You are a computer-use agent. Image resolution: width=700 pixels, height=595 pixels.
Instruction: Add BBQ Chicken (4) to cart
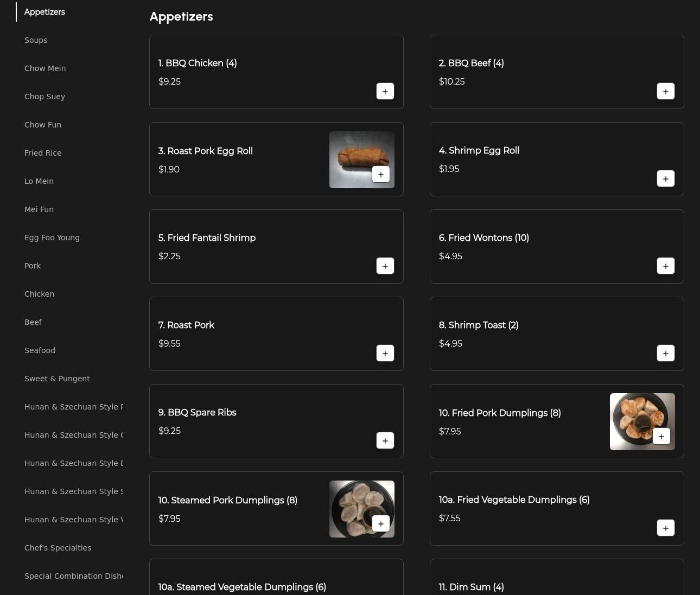385,91
